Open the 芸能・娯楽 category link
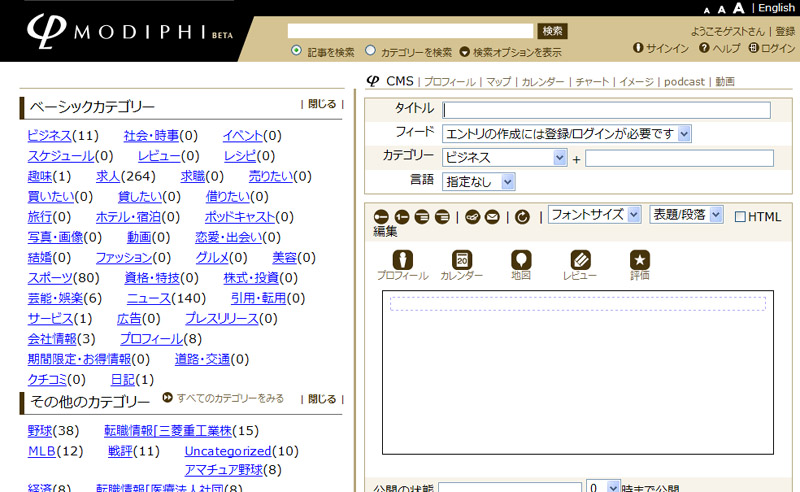Screen dimensions: 800x492 pyautogui.click(x=55, y=298)
